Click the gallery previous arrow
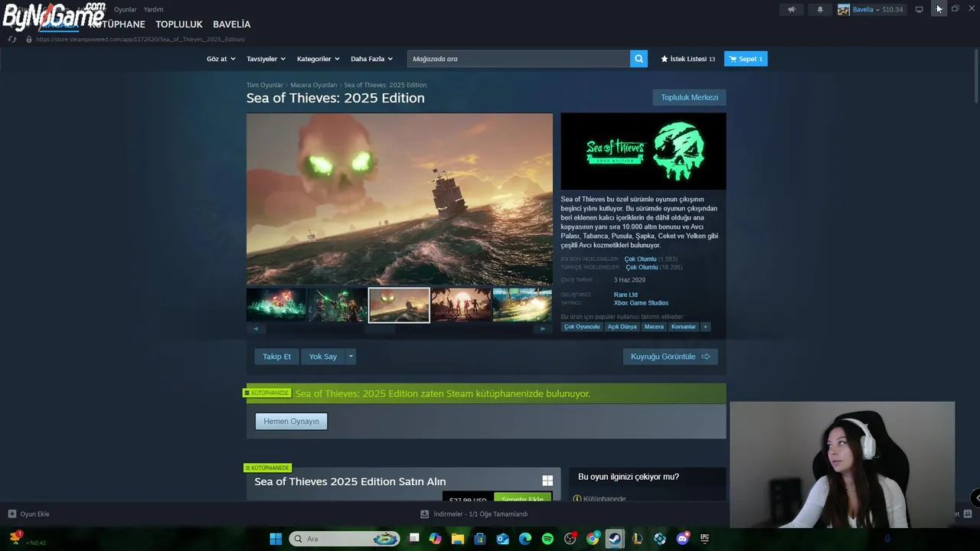980x551 pixels. [256, 329]
